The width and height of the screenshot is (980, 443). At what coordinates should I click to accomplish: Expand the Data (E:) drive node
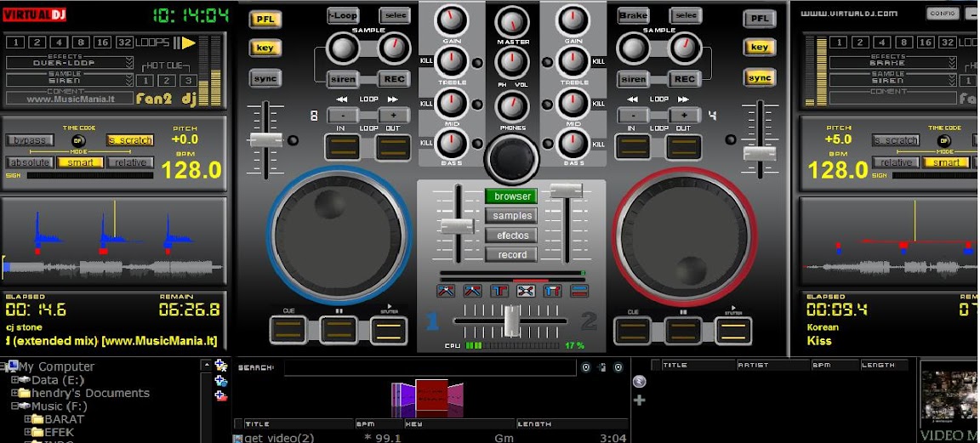[14, 380]
